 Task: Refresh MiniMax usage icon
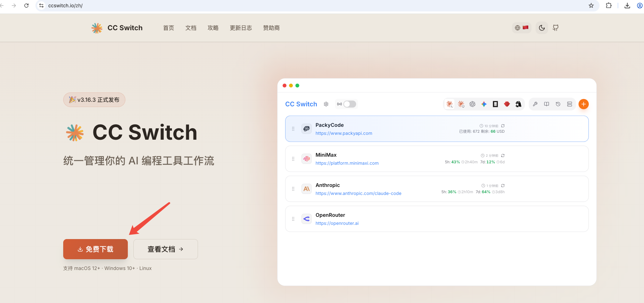click(x=503, y=156)
